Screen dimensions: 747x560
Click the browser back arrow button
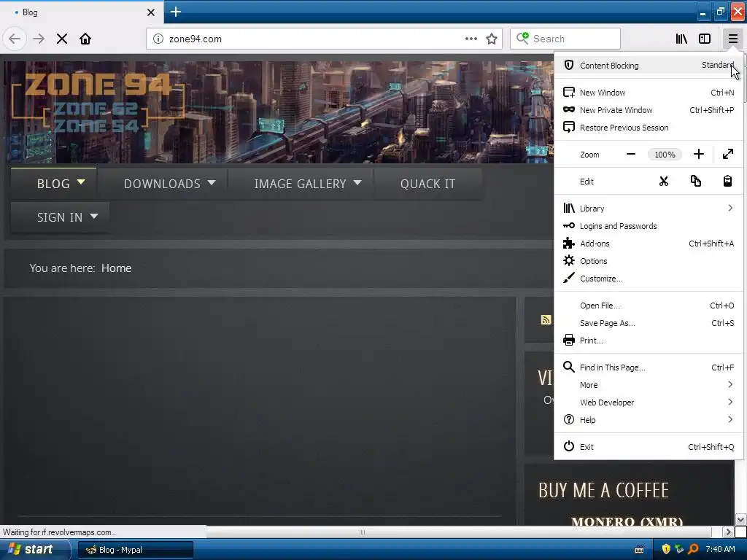(x=15, y=39)
